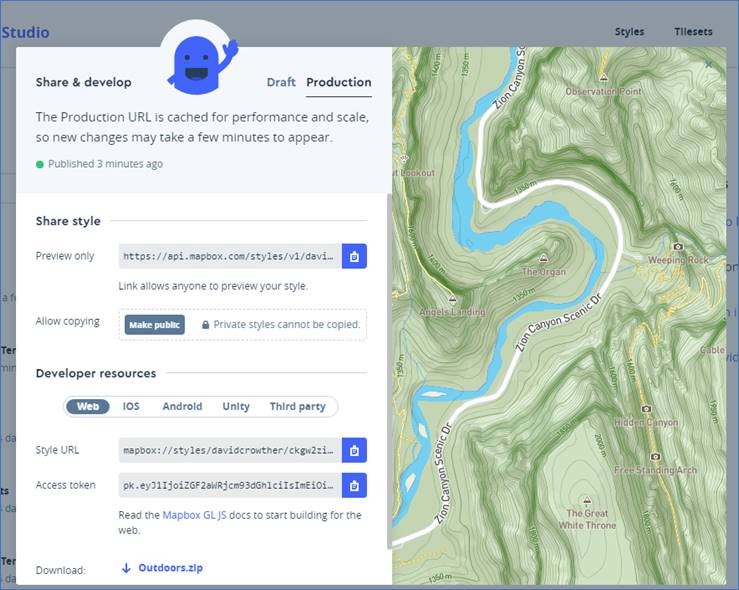Click the Studio logo text

point(25,33)
